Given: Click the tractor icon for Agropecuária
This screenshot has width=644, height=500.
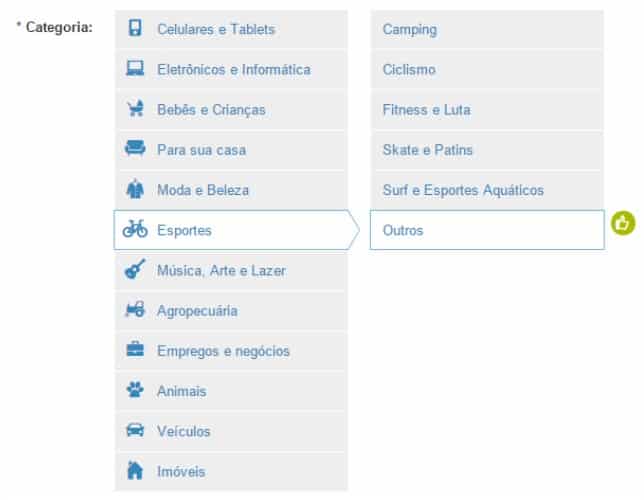Looking at the screenshot, I should 135,309.
